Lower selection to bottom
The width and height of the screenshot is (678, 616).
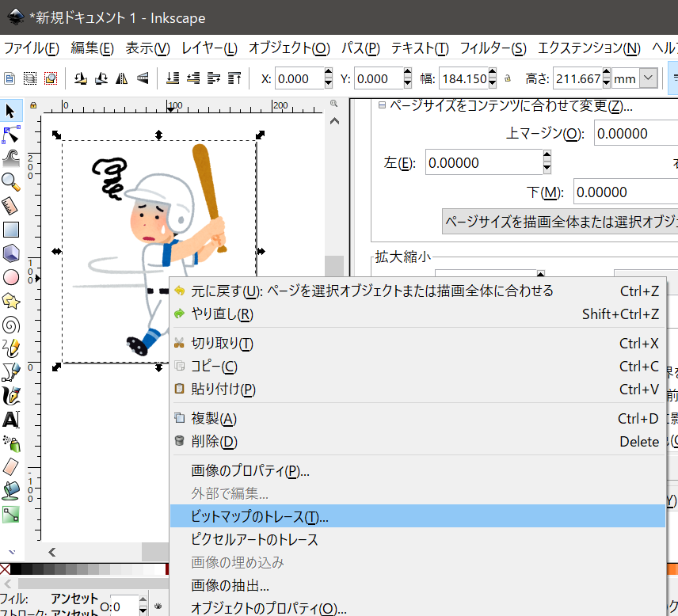point(173,78)
